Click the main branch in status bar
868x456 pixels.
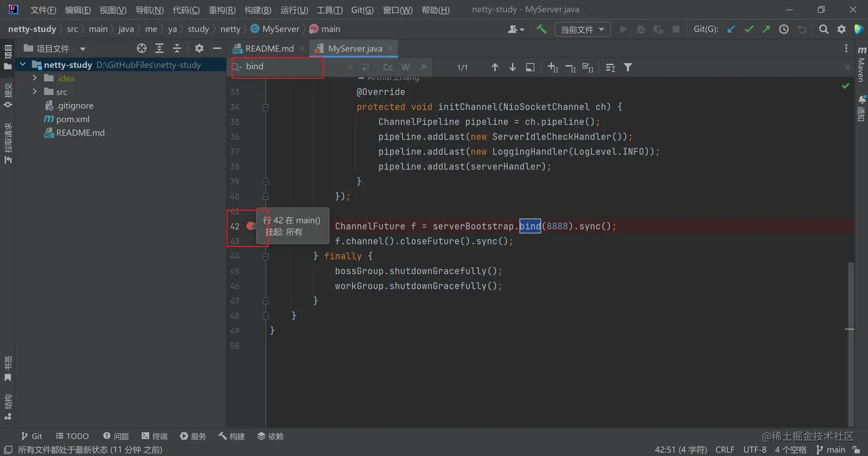pyautogui.click(x=831, y=450)
